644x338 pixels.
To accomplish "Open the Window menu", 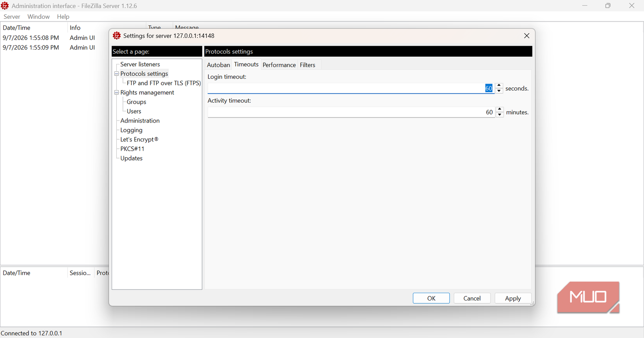I will tap(38, 17).
